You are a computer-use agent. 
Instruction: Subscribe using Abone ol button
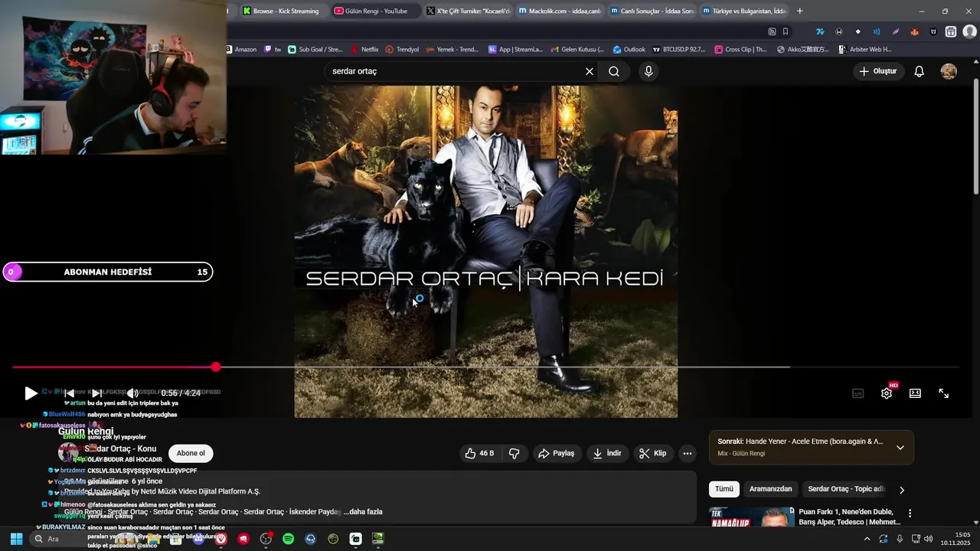[191, 453]
